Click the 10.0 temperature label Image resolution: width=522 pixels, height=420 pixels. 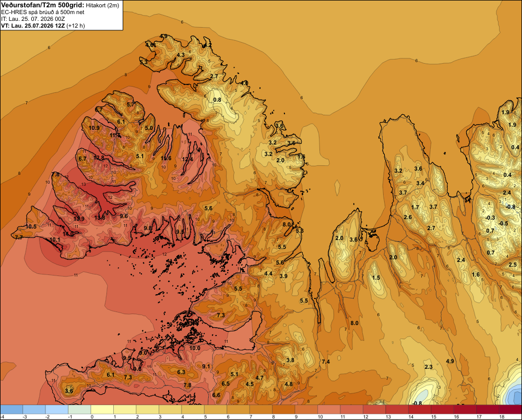click(195, 348)
